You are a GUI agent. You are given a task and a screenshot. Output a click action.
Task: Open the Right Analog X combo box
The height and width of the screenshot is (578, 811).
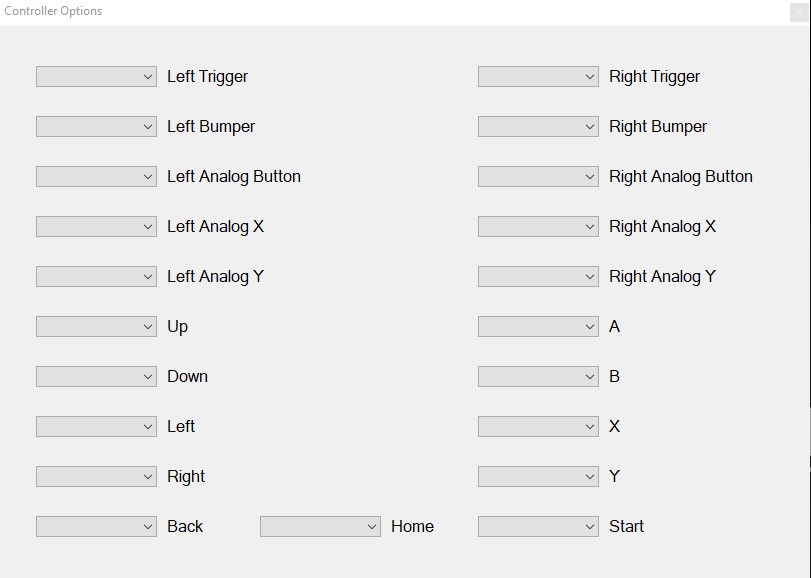538,226
